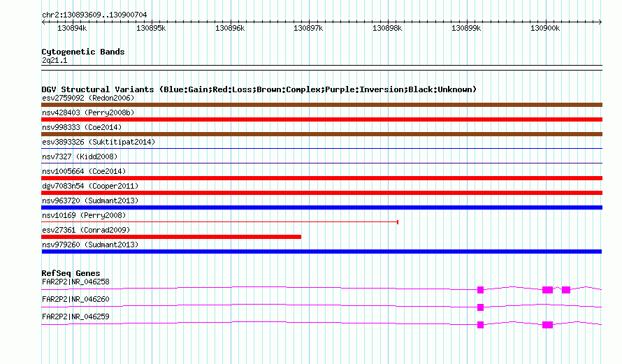Open the Cytogenetic Bands track title

83,52
